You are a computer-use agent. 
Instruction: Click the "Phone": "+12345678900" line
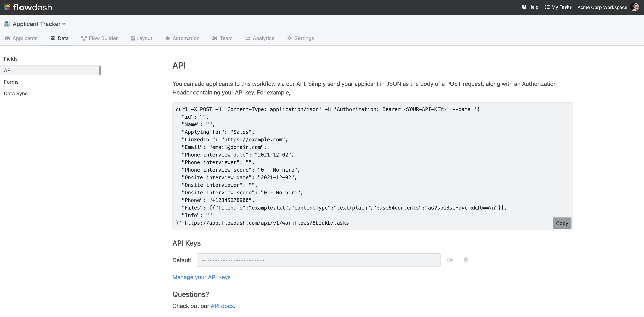click(218, 200)
